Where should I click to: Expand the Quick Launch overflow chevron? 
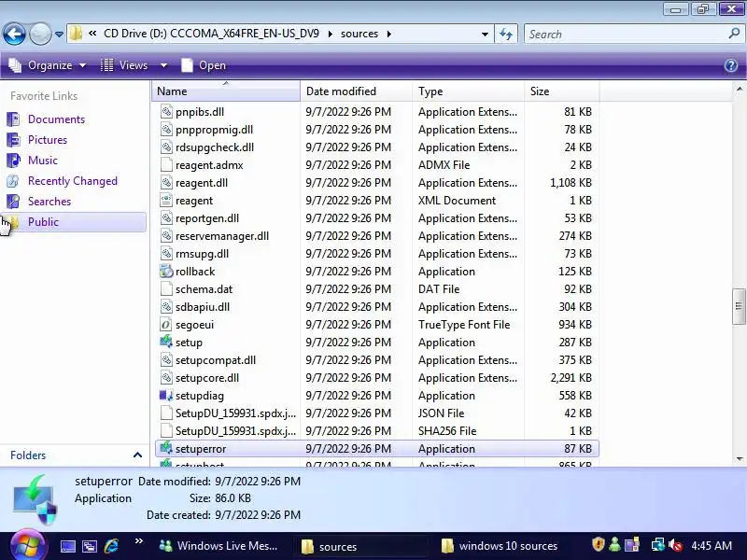[x=138, y=541]
